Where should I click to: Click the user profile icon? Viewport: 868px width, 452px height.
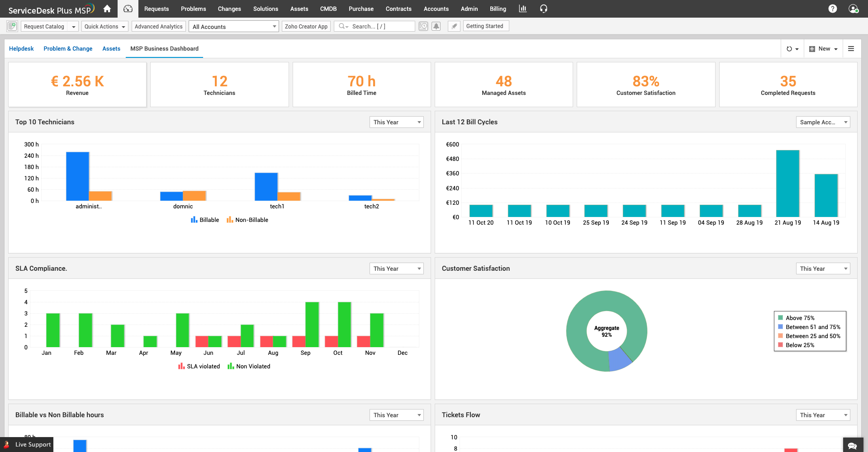[x=854, y=9]
